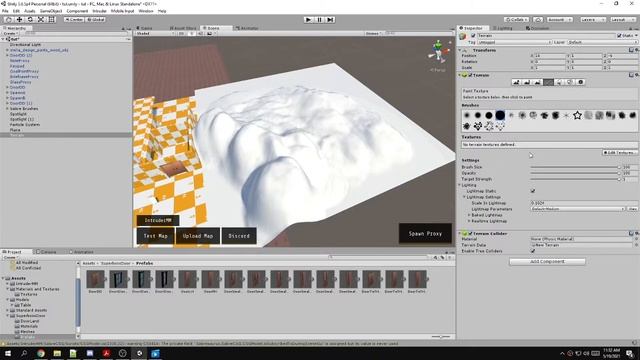640x360 pixels.
Task: Adjust the Opacity slider
Action: coord(575,173)
